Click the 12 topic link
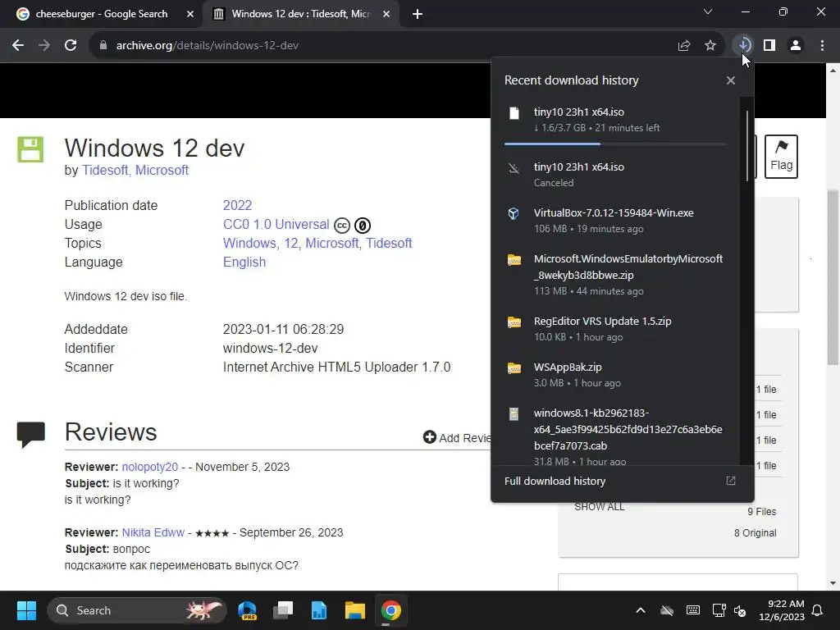Viewport: 840px width, 630px height. 291,243
